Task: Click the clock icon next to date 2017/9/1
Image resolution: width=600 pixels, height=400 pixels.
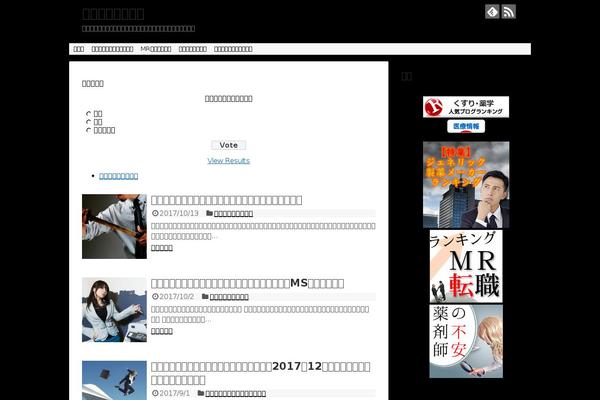Action: (155, 393)
